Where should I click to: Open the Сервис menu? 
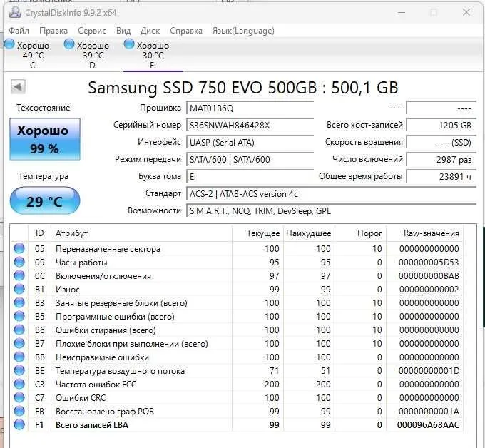tap(92, 31)
